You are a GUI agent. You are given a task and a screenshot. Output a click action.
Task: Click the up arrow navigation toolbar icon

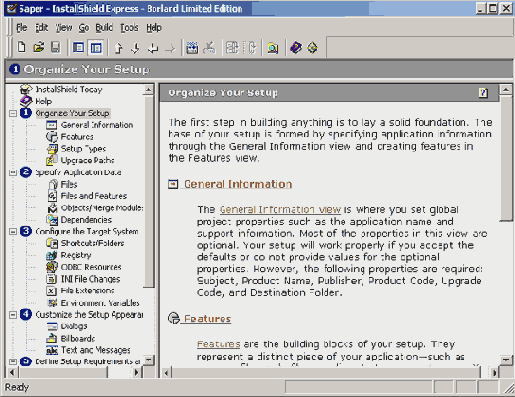(x=118, y=48)
